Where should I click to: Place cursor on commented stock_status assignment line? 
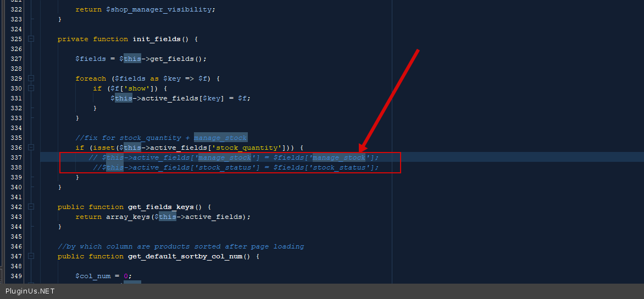pyautogui.click(x=236, y=167)
